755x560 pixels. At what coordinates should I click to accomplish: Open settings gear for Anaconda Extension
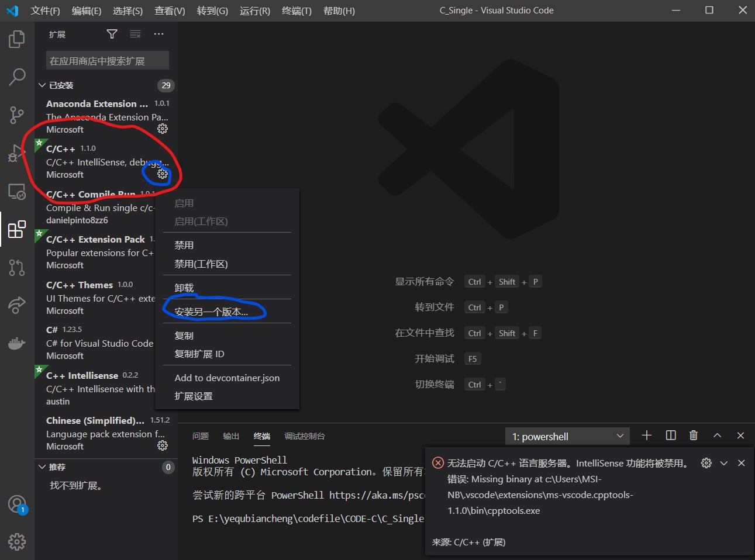click(x=162, y=129)
